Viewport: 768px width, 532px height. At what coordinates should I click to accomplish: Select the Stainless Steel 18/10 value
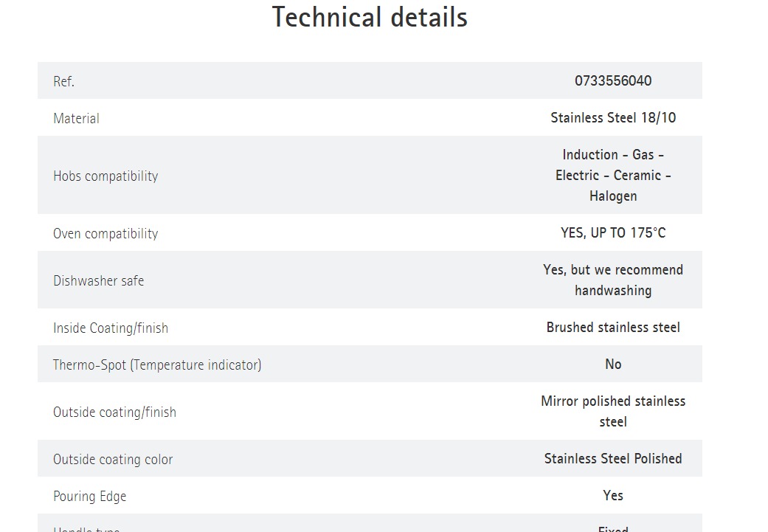coord(613,118)
